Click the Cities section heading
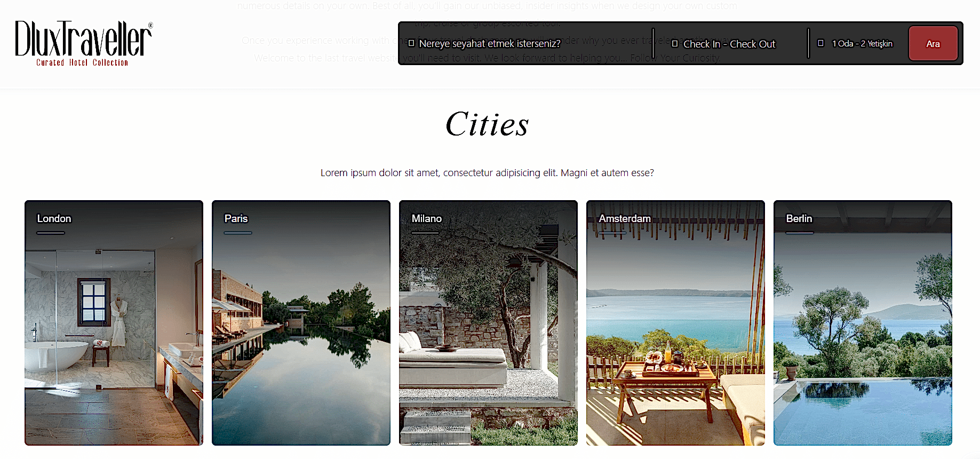This screenshot has height=459, width=980. [x=487, y=125]
